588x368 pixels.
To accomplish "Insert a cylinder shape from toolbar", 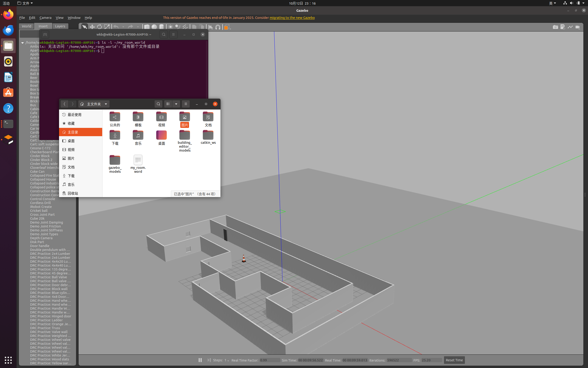I will [161, 27].
